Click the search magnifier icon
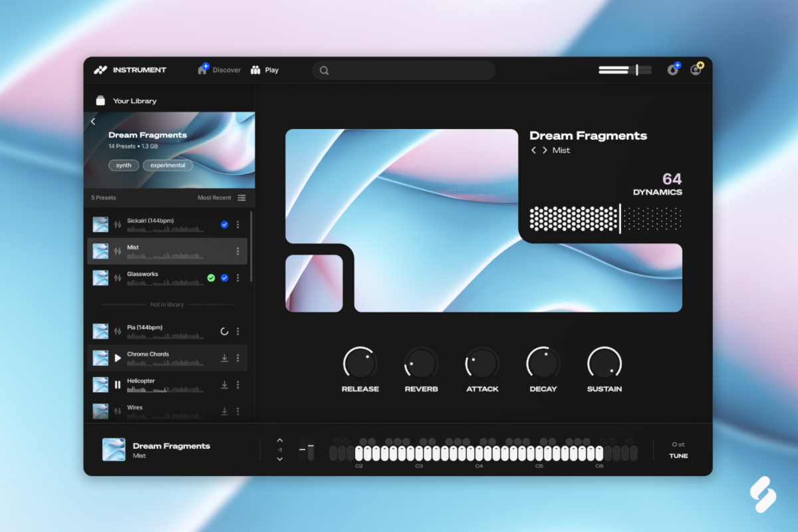Screen dimensions: 798x532 coord(324,70)
